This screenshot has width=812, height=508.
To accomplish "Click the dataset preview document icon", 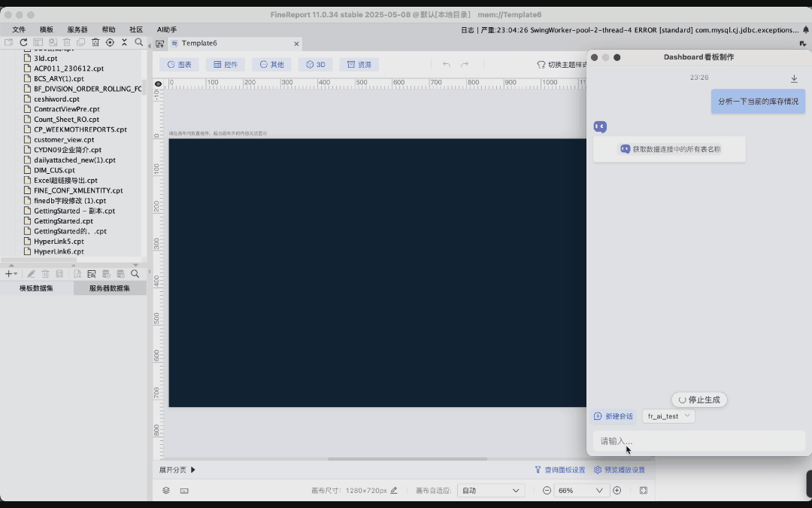I will point(77,274).
